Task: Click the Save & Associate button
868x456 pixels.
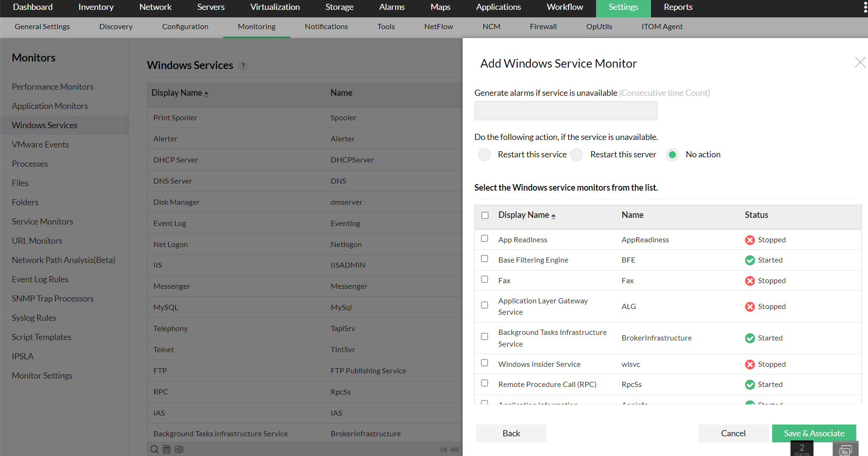Action: point(814,433)
